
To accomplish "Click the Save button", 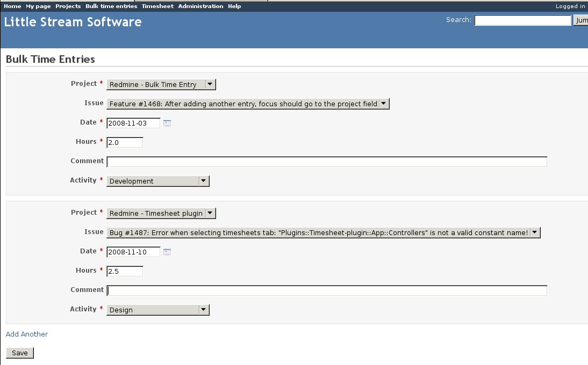I will click(20, 353).
